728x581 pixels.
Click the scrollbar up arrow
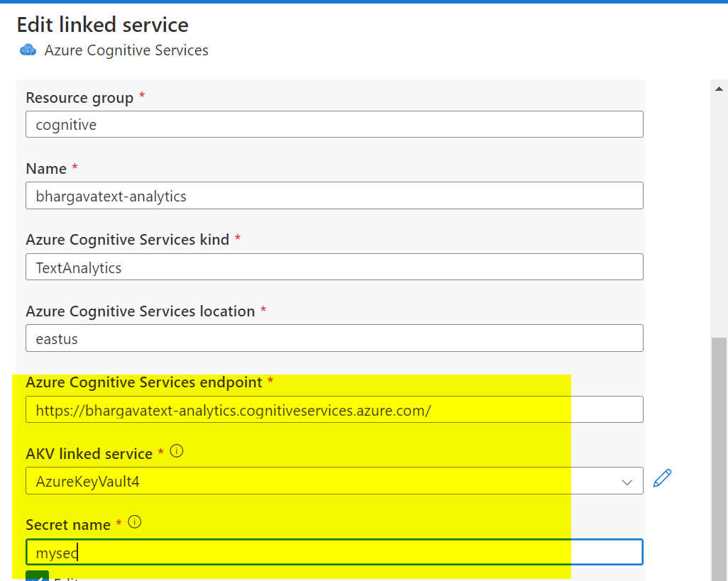pos(719,88)
